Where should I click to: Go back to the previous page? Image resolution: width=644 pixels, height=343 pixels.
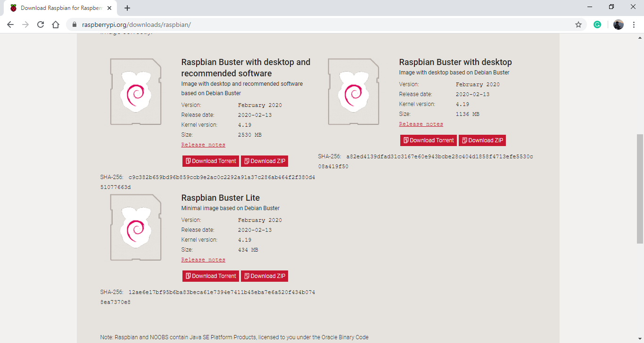(x=10, y=24)
